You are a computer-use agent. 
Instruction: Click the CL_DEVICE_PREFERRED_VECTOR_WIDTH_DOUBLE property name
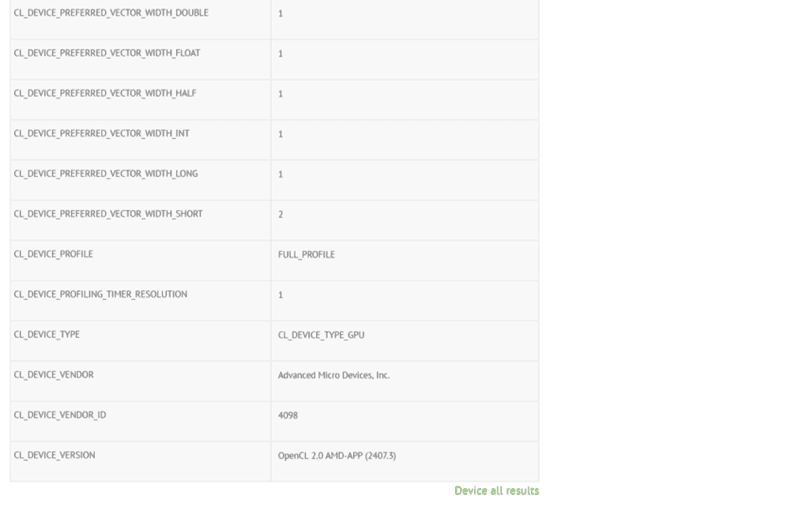point(111,13)
